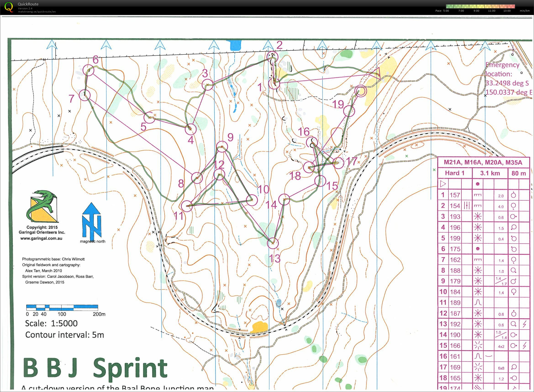
Task: Click control circle number 13
Action: [x=272, y=243]
